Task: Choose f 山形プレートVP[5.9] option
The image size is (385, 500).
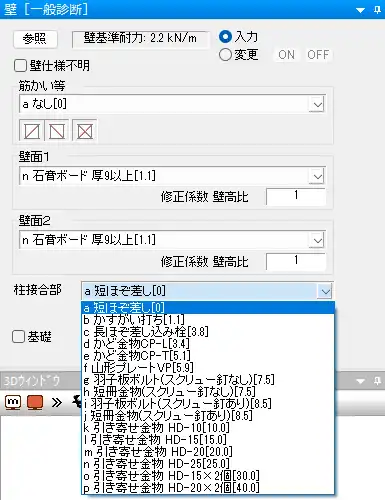Action: click(x=208, y=368)
